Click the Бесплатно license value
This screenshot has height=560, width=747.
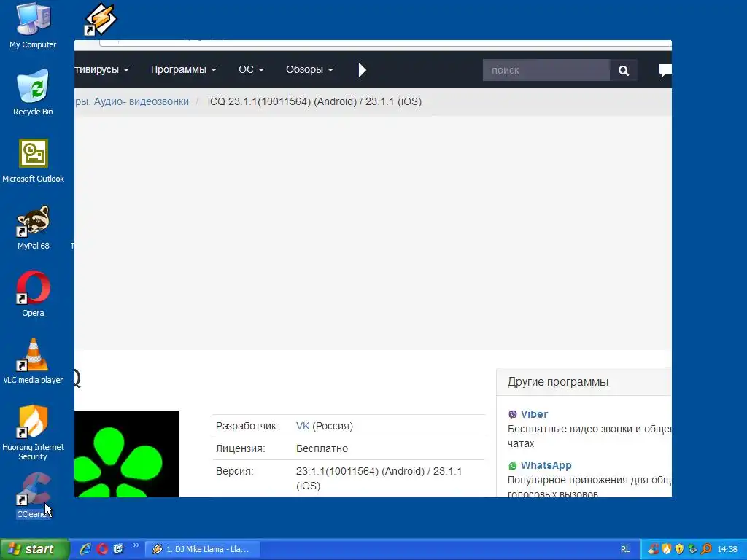pyautogui.click(x=322, y=448)
